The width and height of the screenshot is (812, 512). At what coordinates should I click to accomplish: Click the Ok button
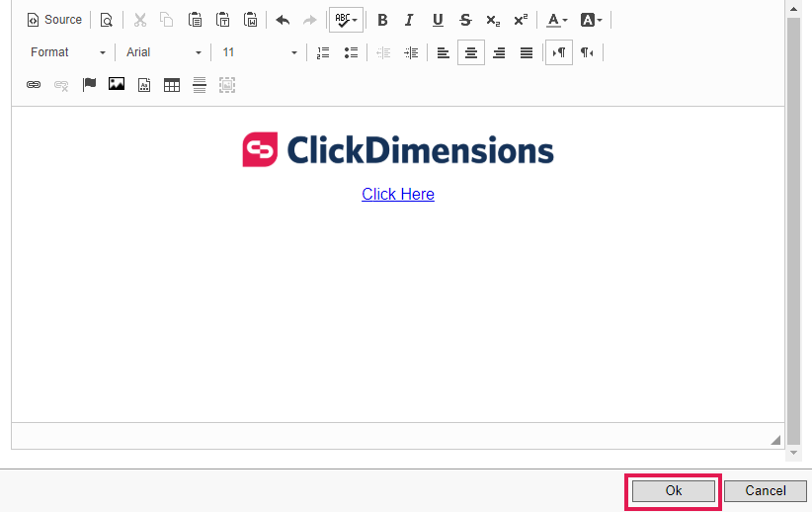tap(674, 491)
